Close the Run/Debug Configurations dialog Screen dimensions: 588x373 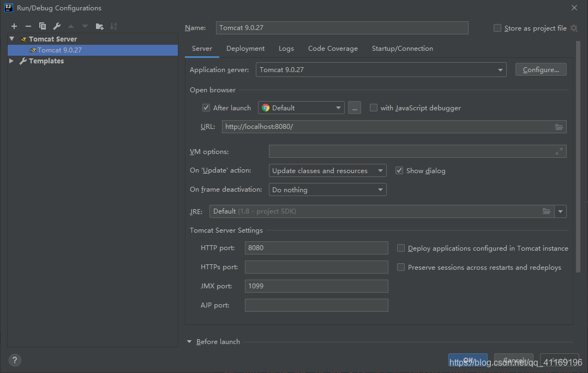tap(574, 8)
